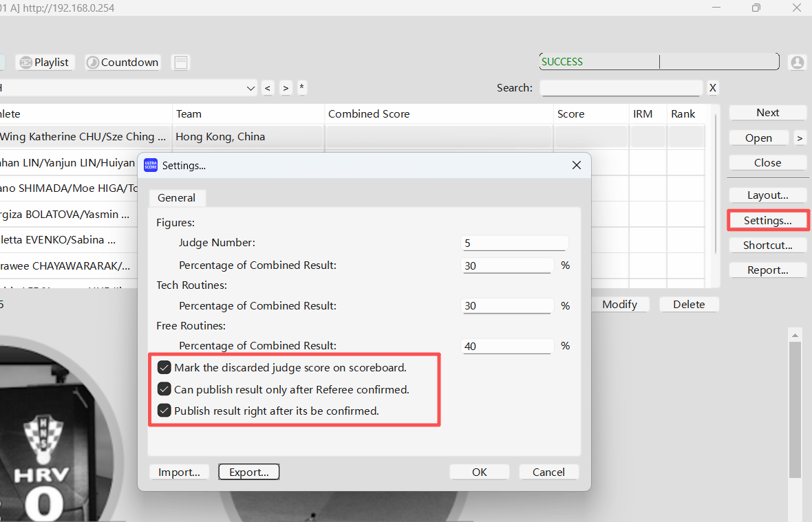Open the Report... dialog
The height and width of the screenshot is (522, 812).
(x=767, y=270)
